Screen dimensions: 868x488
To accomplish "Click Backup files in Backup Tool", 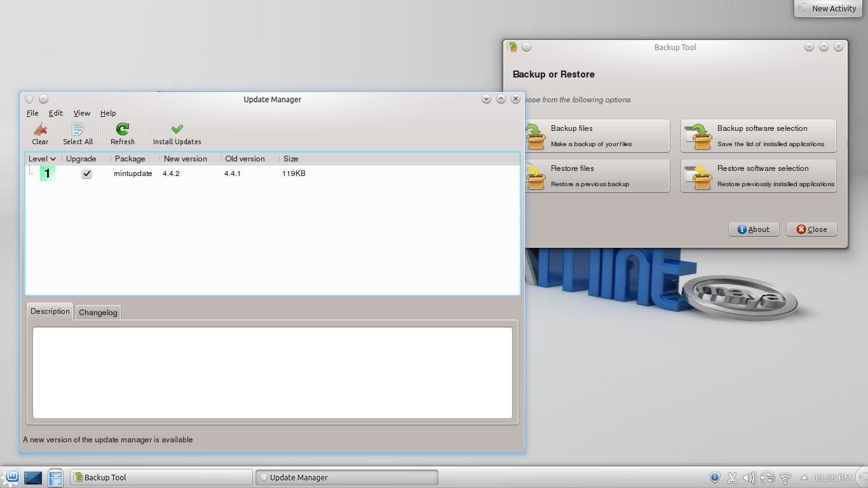I will 597,136.
